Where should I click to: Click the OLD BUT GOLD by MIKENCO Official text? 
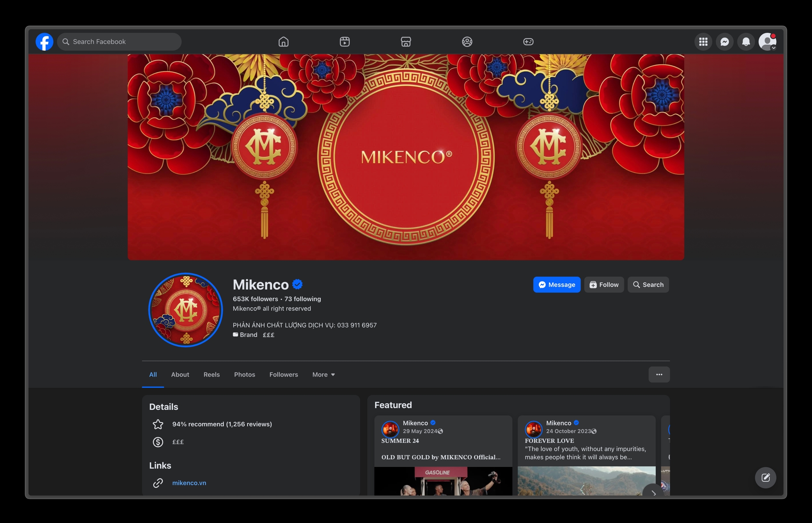tap(441, 457)
